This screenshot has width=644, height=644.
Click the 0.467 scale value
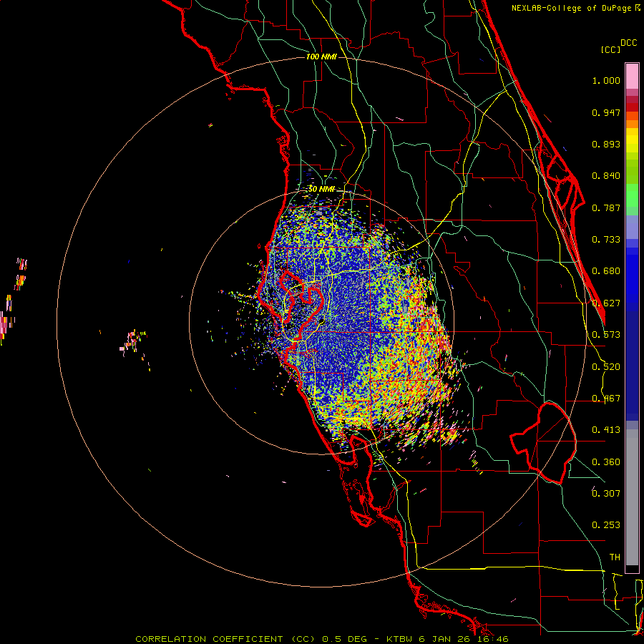click(x=606, y=399)
